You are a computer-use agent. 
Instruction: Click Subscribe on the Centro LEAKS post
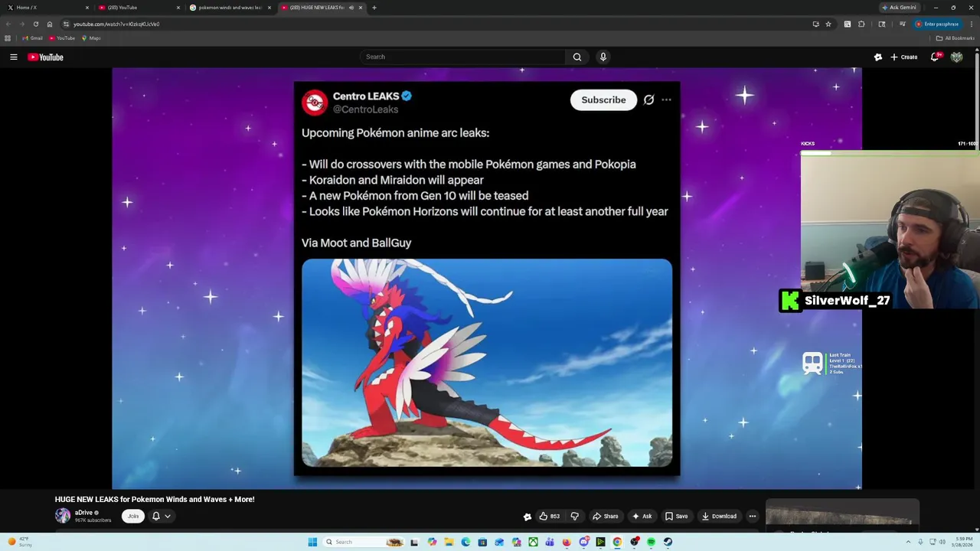click(603, 100)
